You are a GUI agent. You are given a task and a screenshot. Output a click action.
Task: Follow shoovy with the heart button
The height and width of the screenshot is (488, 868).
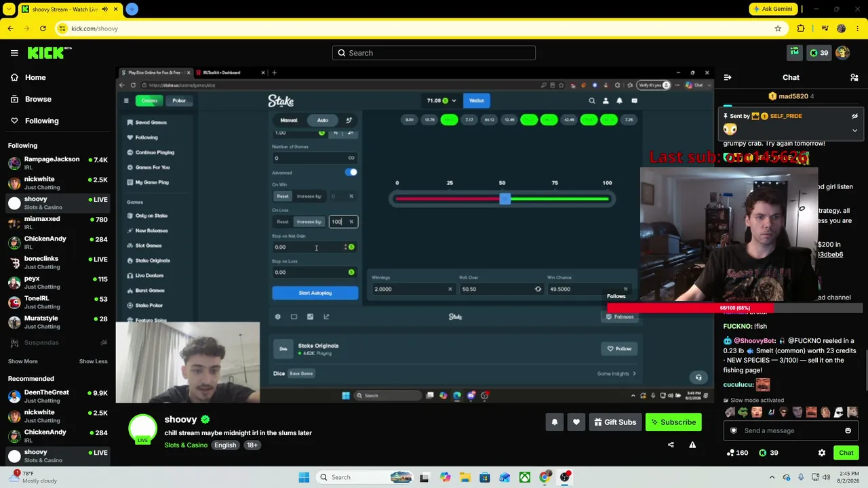pyautogui.click(x=576, y=422)
